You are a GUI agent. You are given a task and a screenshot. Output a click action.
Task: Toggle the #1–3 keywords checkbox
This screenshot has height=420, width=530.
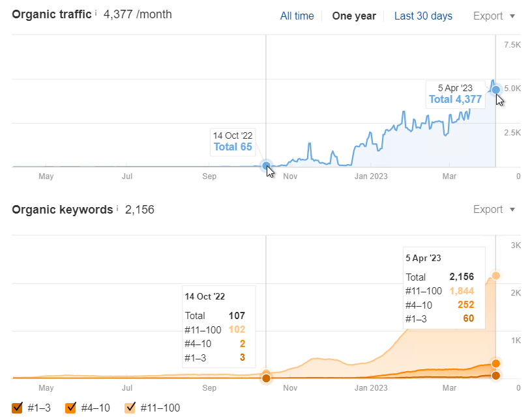(x=17, y=408)
